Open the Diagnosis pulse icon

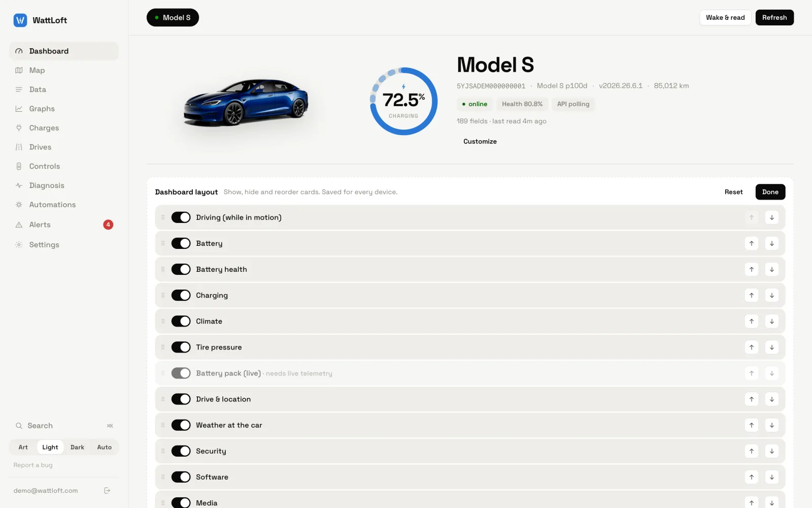pyautogui.click(x=19, y=185)
